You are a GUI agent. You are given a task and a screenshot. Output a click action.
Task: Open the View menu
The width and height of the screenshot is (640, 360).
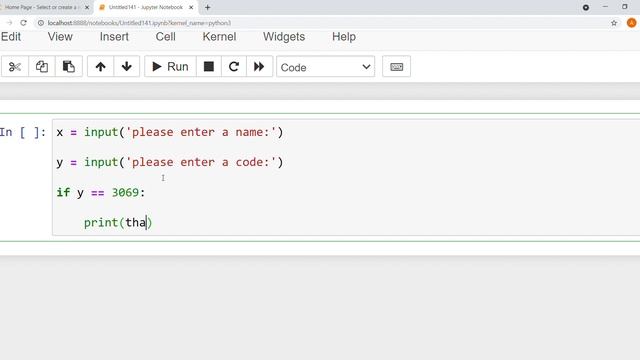[x=60, y=37]
